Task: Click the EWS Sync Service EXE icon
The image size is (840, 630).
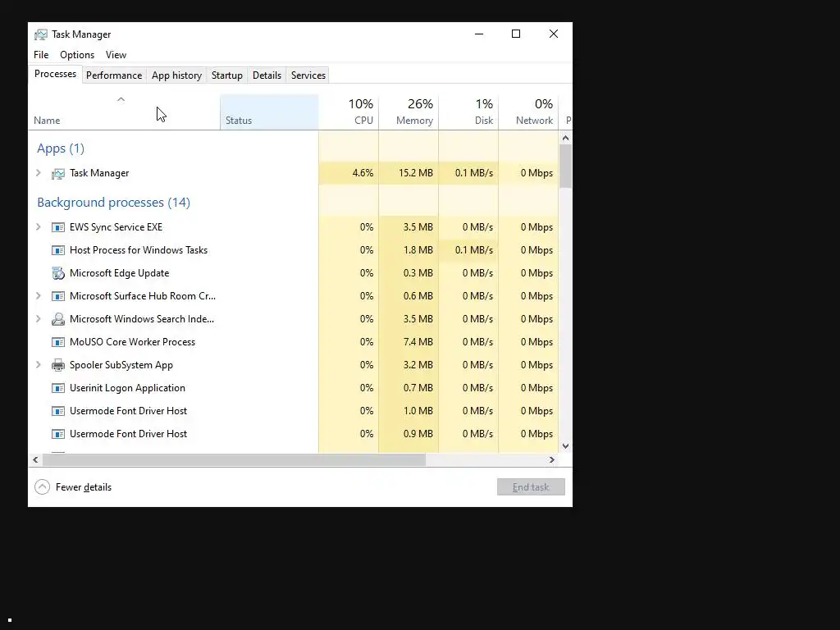Action: [58, 227]
